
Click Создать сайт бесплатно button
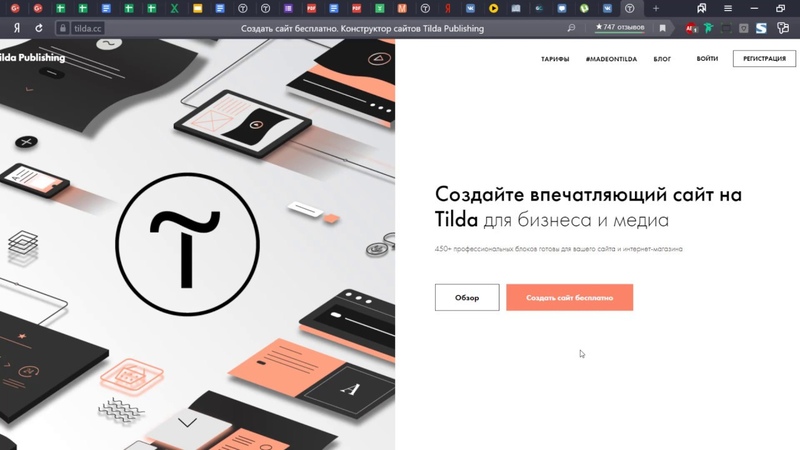569,297
